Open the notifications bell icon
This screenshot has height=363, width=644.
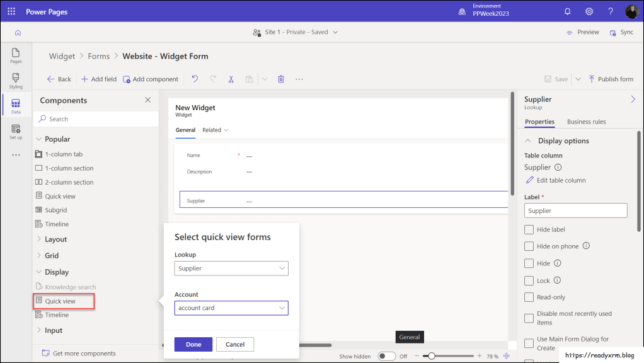[x=567, y=11]
